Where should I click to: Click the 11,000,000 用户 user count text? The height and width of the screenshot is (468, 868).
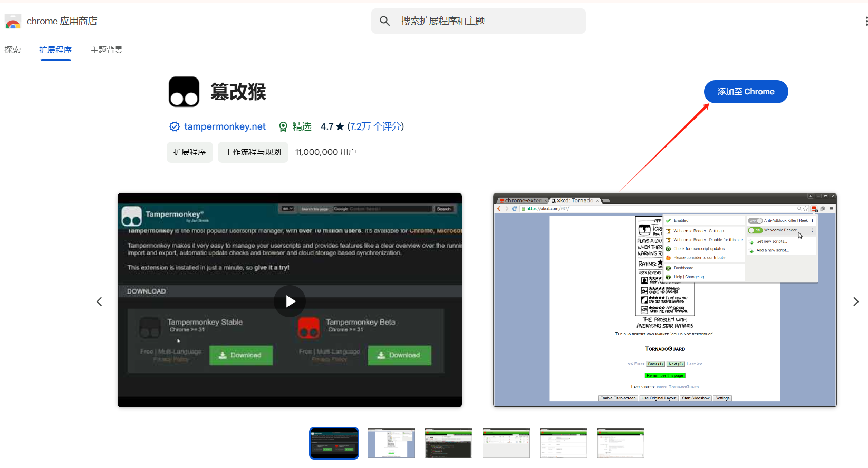pyautogui.click(x=325, y=152)
